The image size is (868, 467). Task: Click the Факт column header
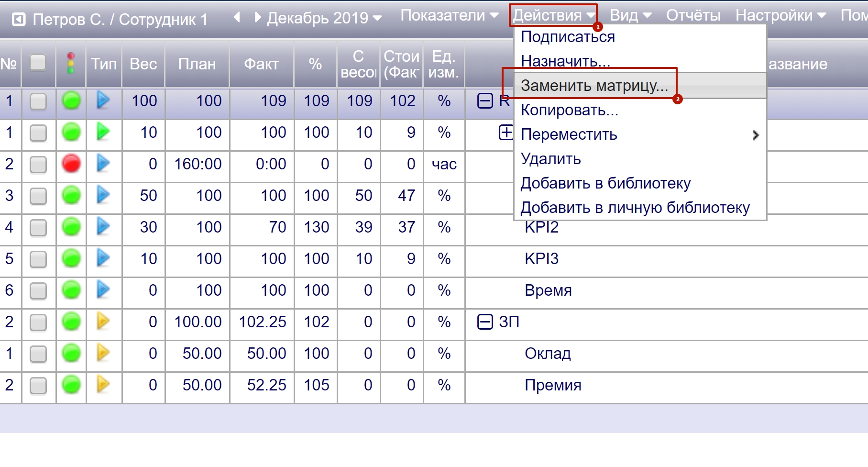[x=261, y=64]
